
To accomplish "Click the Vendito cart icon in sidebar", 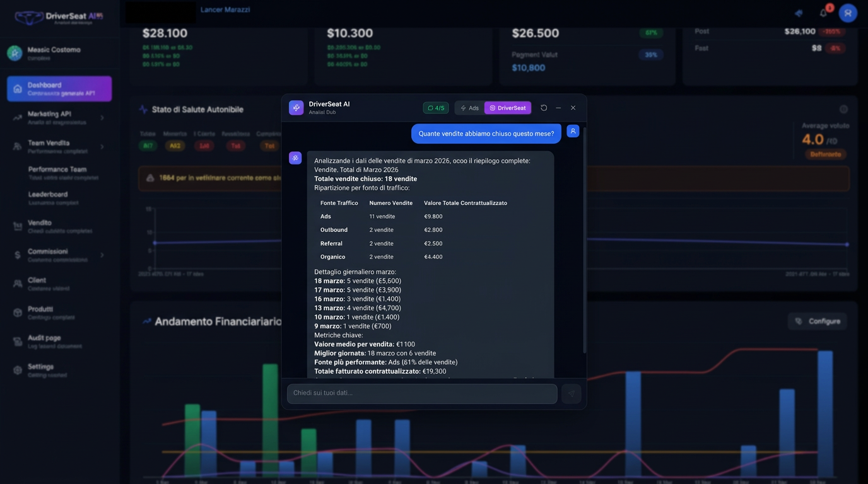I will click(x=18, y=226).
